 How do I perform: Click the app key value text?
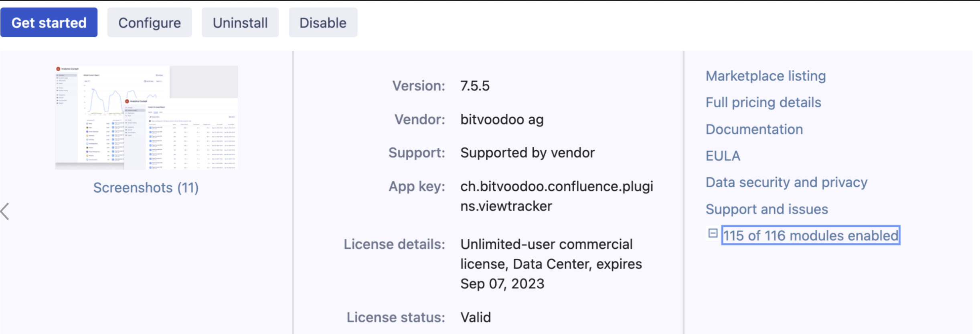pyautogui.click(x=556, y=196)
